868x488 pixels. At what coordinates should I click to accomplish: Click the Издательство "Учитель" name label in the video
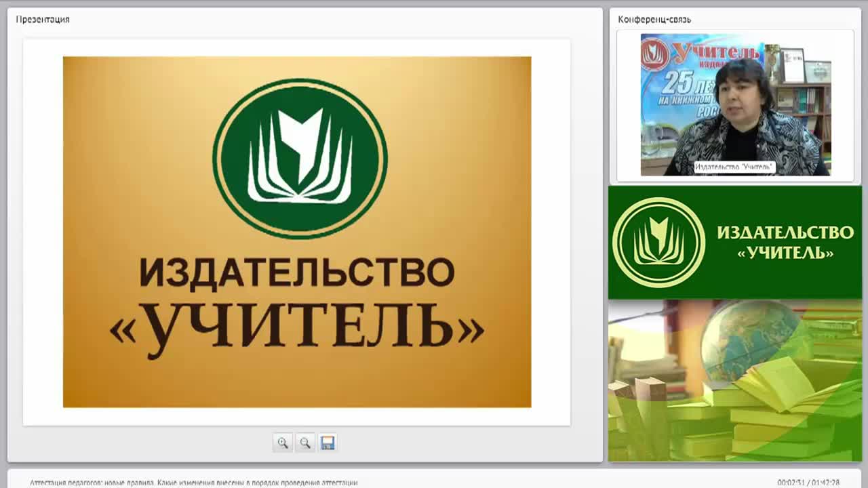coord(734,167)
